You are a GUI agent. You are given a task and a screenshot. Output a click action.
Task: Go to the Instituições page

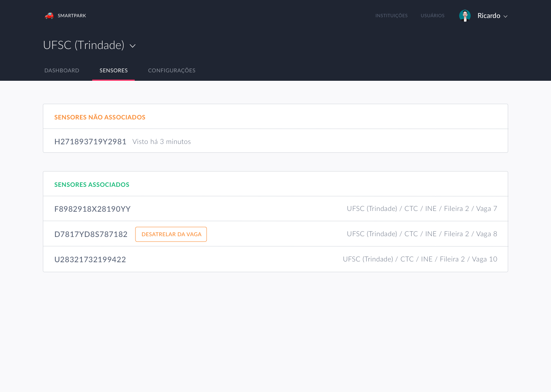tap(391, 16)
